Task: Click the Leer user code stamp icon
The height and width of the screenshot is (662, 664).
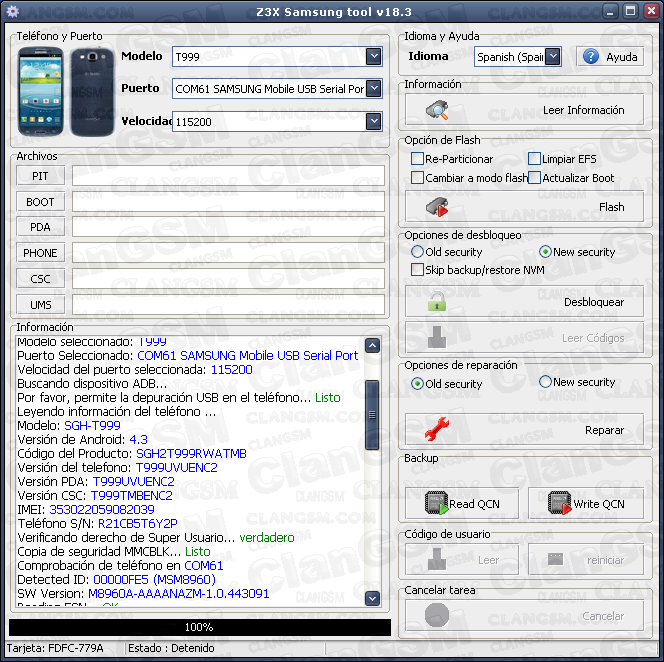Action: [x=437, y=559]
